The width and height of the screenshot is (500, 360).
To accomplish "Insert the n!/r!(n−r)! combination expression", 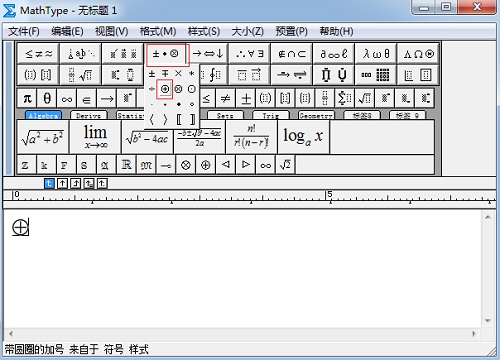I will point(251,137).
